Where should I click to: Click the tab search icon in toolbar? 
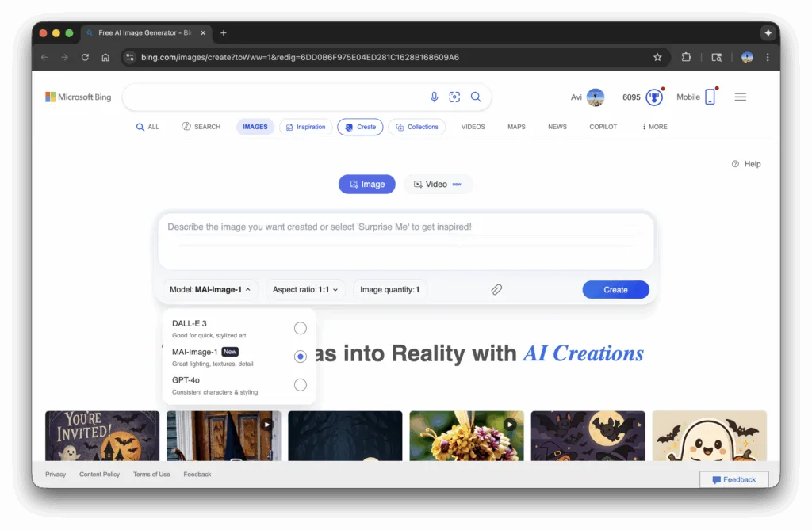coord(717,58)
